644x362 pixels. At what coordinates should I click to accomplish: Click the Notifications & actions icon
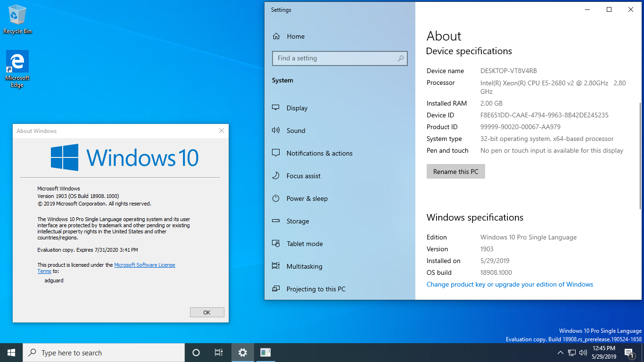[276, 153]
